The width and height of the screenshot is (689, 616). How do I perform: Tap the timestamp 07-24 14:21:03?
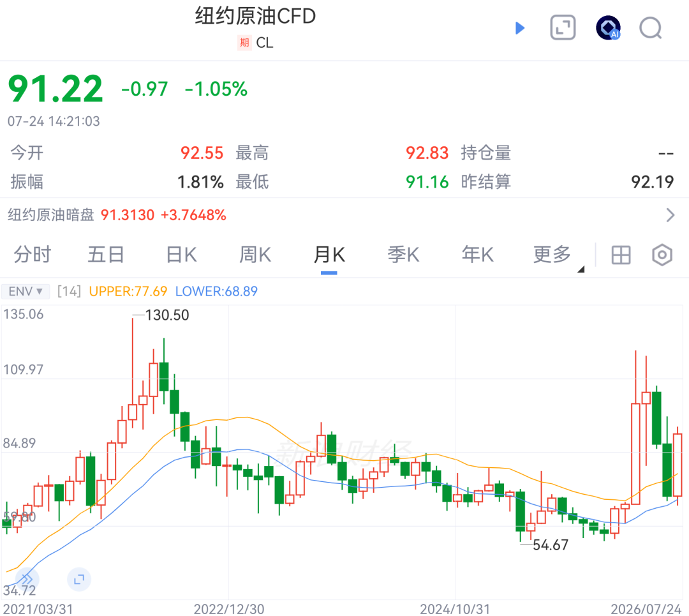point(54,121)
